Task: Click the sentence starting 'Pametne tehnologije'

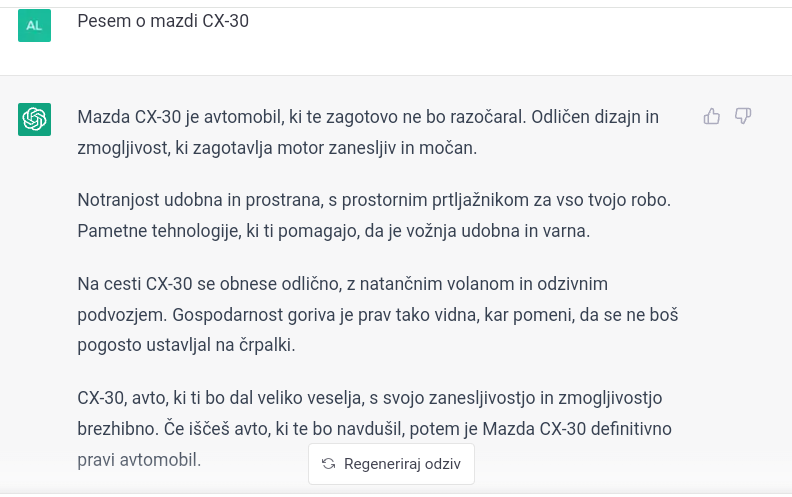Action: tap(333, 230)
